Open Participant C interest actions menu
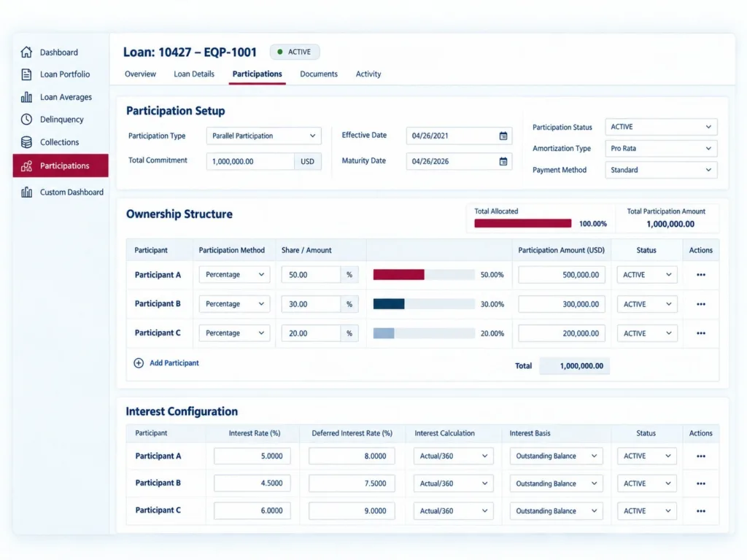 tap(701, 511)
